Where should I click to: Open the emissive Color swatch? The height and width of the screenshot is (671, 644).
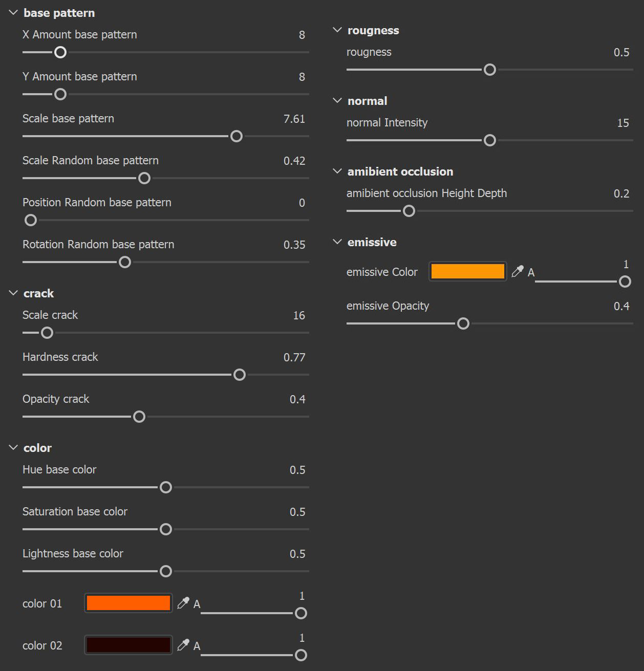(x=467, y=272)
